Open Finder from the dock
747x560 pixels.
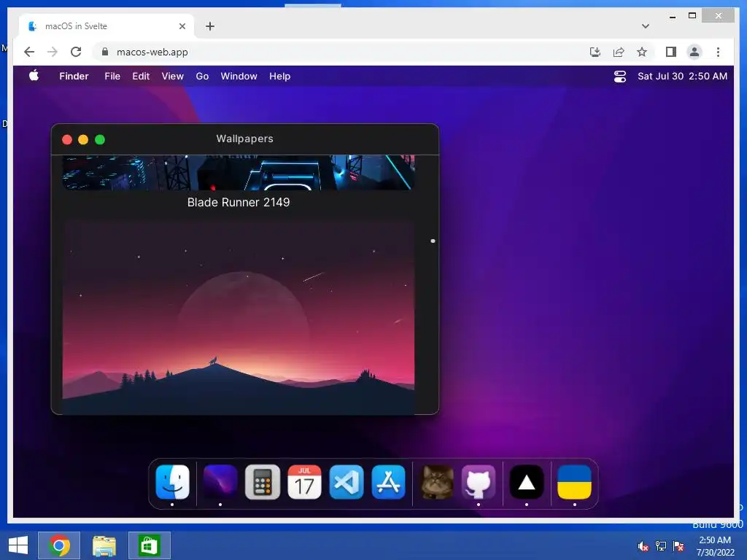click(172, 482)
